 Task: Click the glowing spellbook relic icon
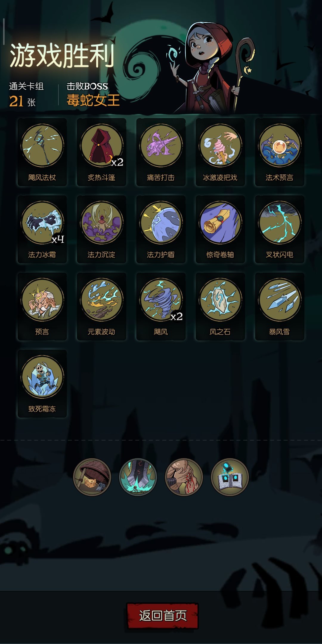(230, 477)
